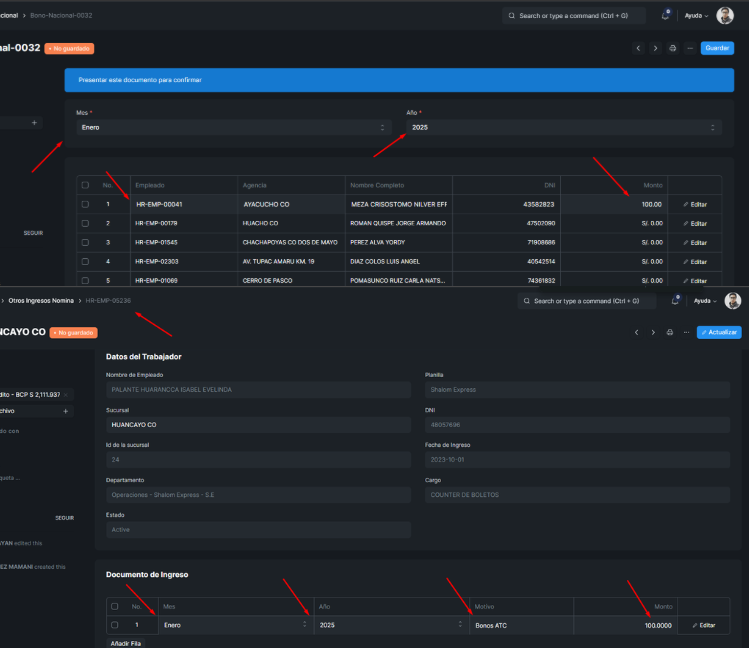Click the Actualizar button
Viewport: 749px width, 648px height.
coord(719,332)
